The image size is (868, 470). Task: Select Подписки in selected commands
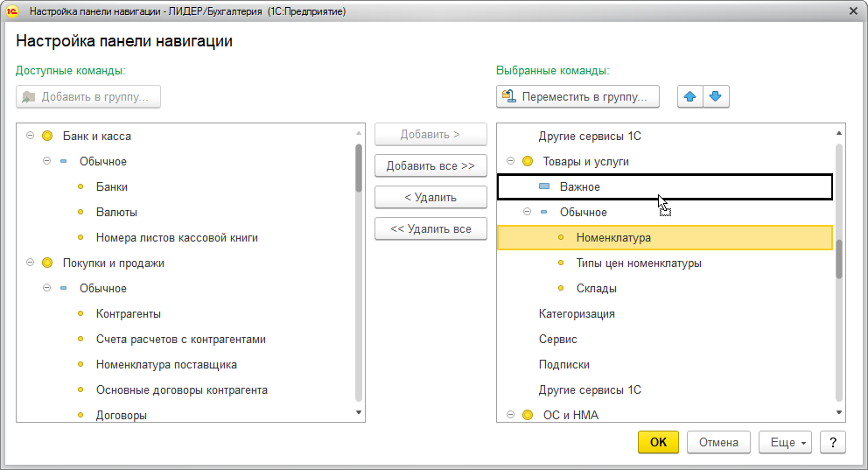[x=563, y=364]
